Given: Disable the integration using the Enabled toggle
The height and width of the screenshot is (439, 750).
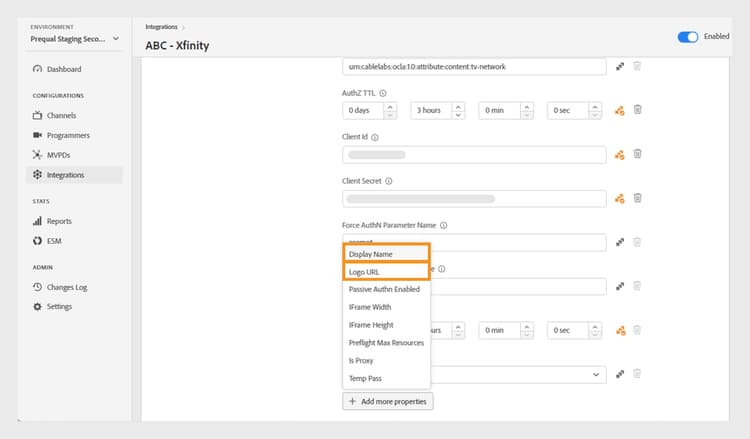Looking at the screenshot, I should [688, 37].
